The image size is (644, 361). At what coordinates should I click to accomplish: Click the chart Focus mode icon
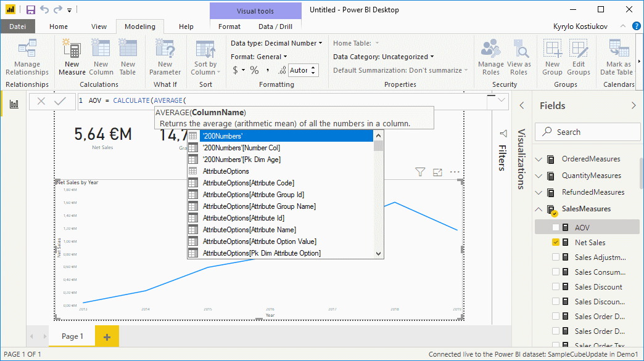[x=437, y=172]
